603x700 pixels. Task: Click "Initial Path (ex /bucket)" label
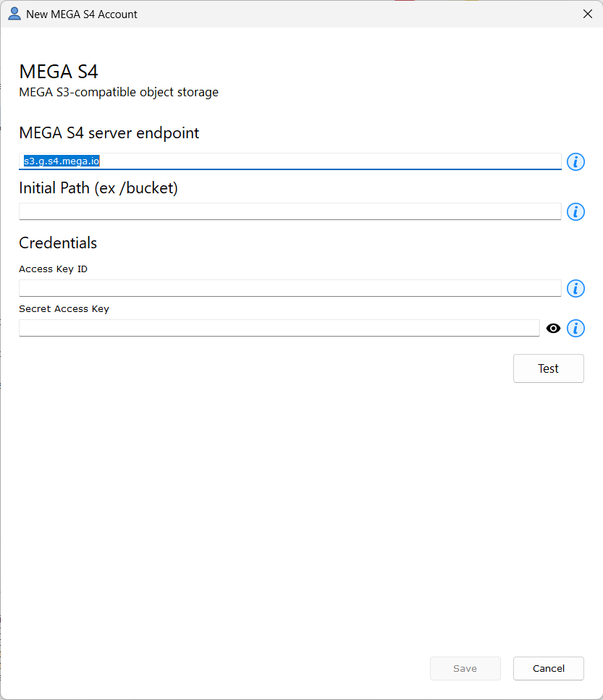(98, 188)
